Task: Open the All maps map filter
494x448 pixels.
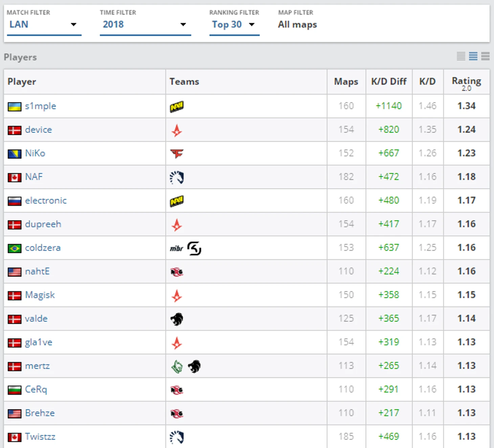Action: 297,25
